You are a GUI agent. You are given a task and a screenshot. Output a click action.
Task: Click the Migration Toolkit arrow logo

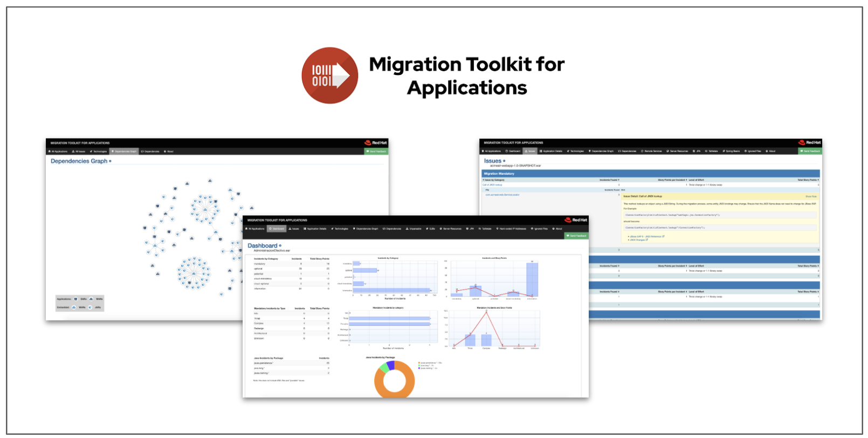329,76
